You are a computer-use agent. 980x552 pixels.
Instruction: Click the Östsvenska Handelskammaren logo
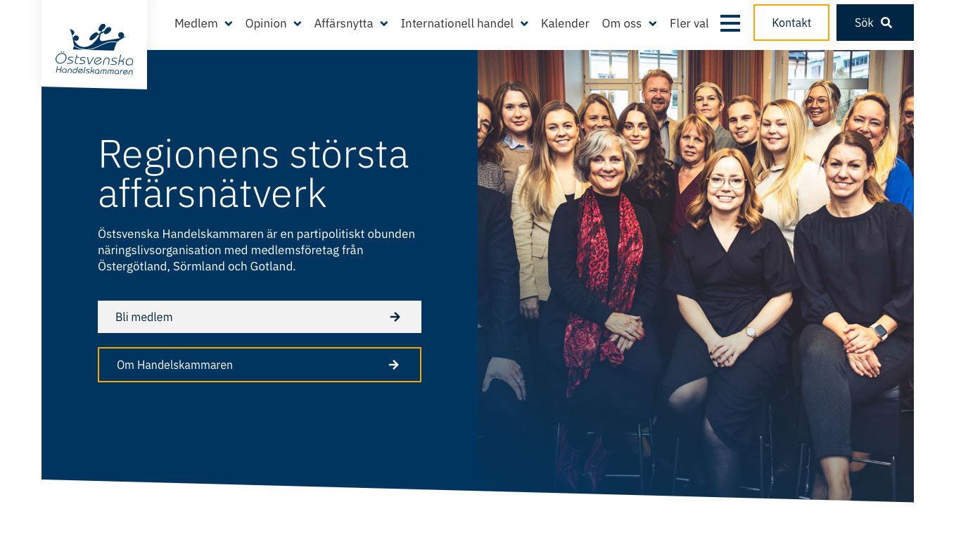(x=94, y=49)
